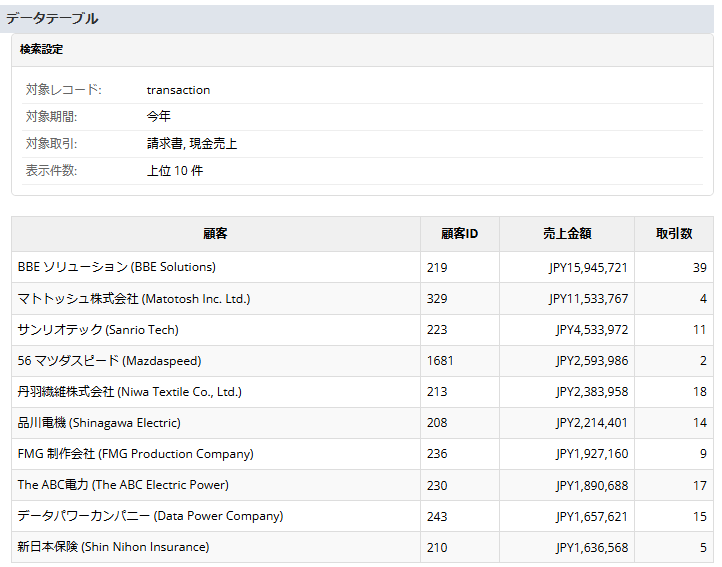722x567 pixels.
Task: Click transaction count 14
Action: click(700, 423)
